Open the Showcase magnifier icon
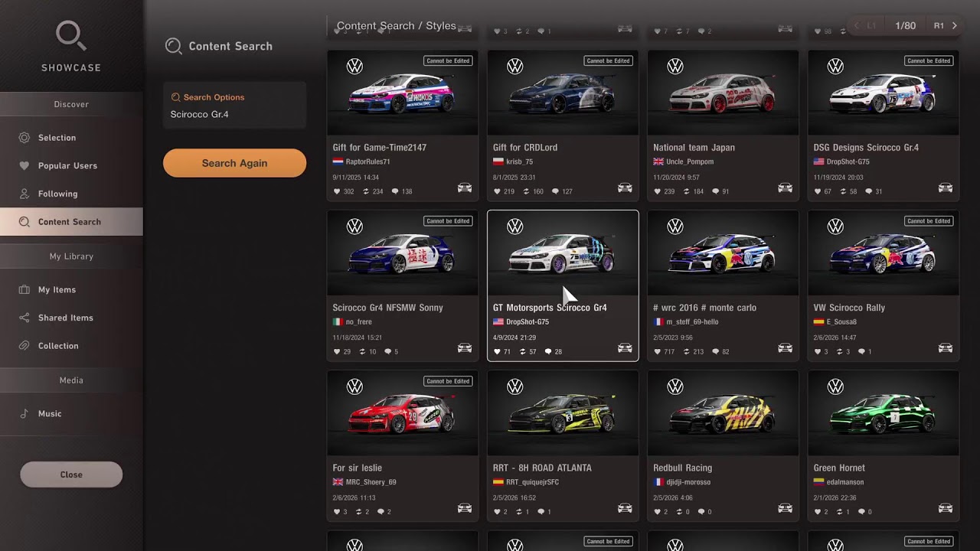Screen dimensions: 980x551 coord(71,36)
